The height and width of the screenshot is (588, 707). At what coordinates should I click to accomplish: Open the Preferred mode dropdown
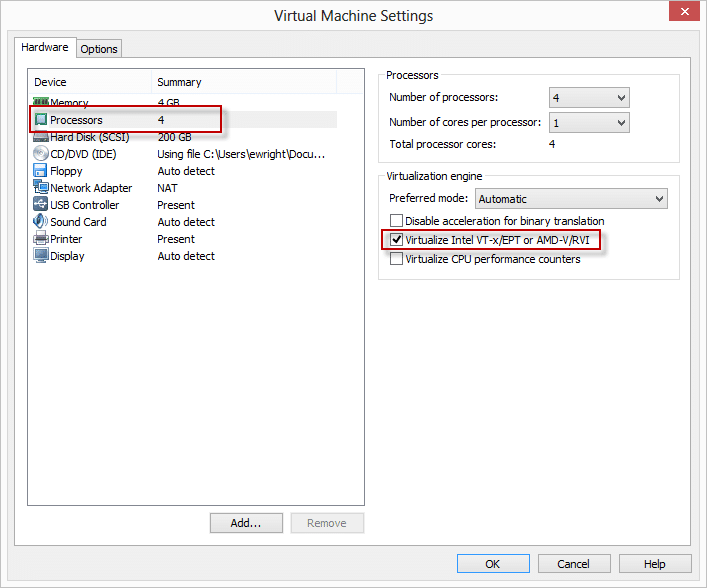click(x=571, y=199)
